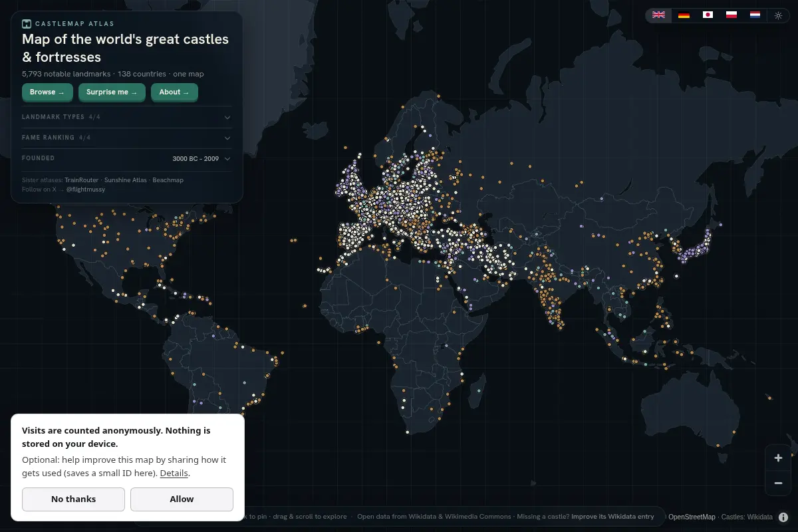Allow optional usage sharing
The image size is (798, 532).
182,499
